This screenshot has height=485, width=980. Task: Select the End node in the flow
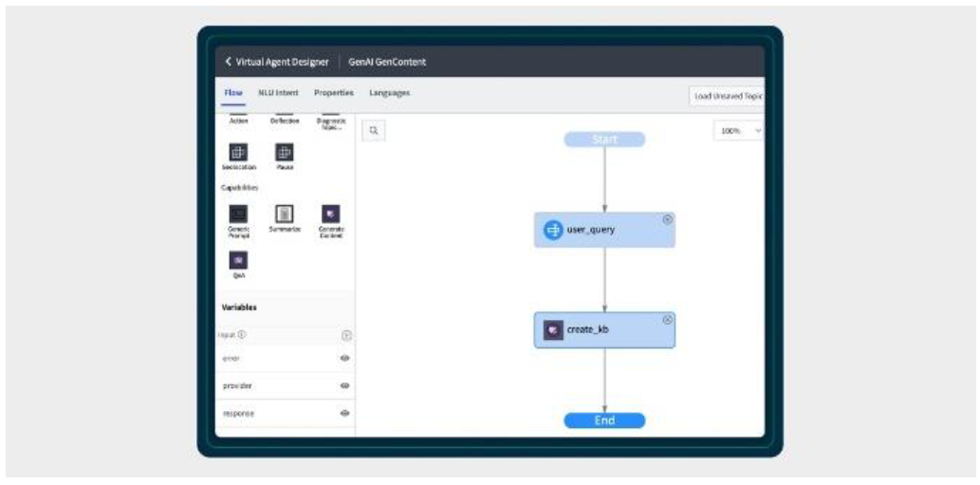click(604, 420)
